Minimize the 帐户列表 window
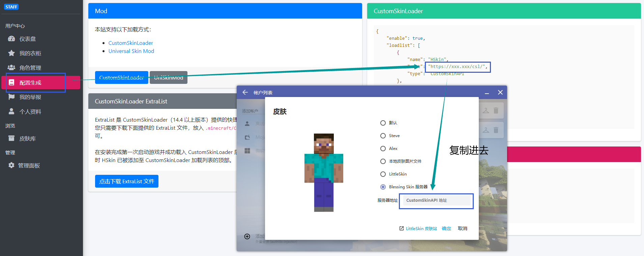 (x=487, y=93)
